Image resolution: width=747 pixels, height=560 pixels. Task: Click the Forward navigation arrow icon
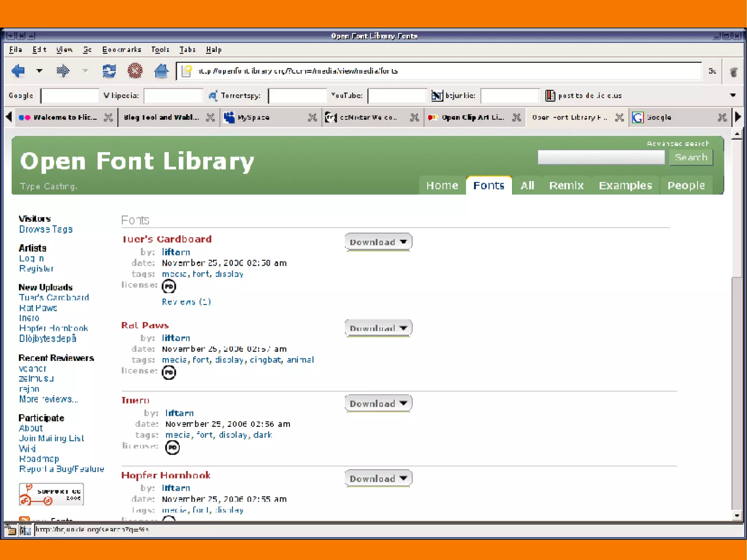[x=63, y=70]
